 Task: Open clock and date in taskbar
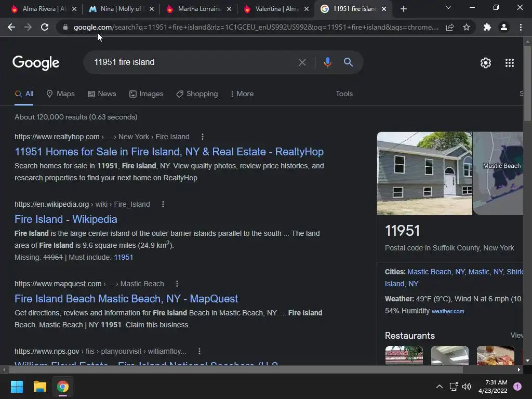(x=493, y=387)
